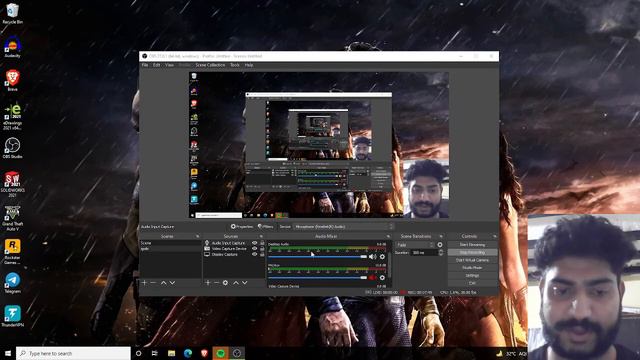Viewport: 640px width, 360px height.
Task: Remove selected source with the minus icon
Action: (217, 282)
